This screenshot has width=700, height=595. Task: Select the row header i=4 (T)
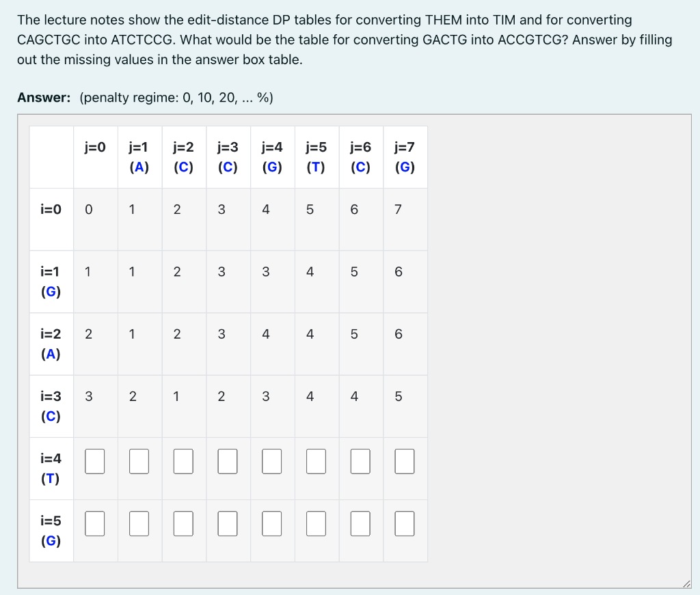coord(51,469)
